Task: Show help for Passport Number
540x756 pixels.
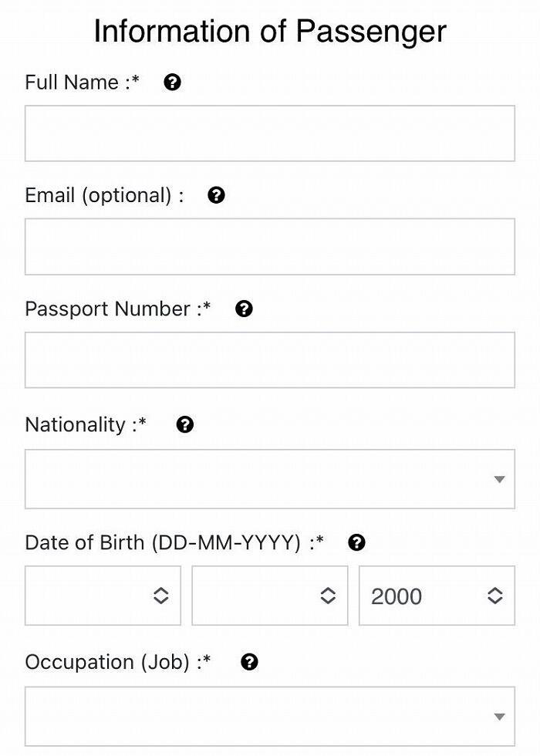Action: 244,309
